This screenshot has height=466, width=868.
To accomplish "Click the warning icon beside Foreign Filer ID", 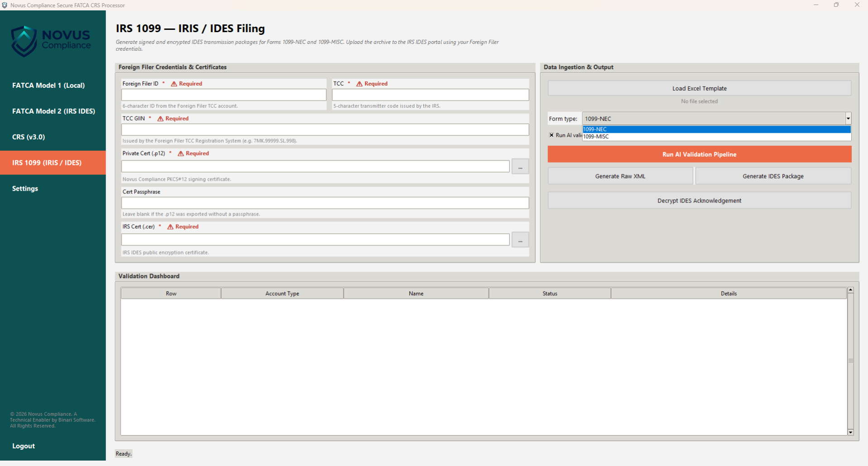I will tap(174, 84).
